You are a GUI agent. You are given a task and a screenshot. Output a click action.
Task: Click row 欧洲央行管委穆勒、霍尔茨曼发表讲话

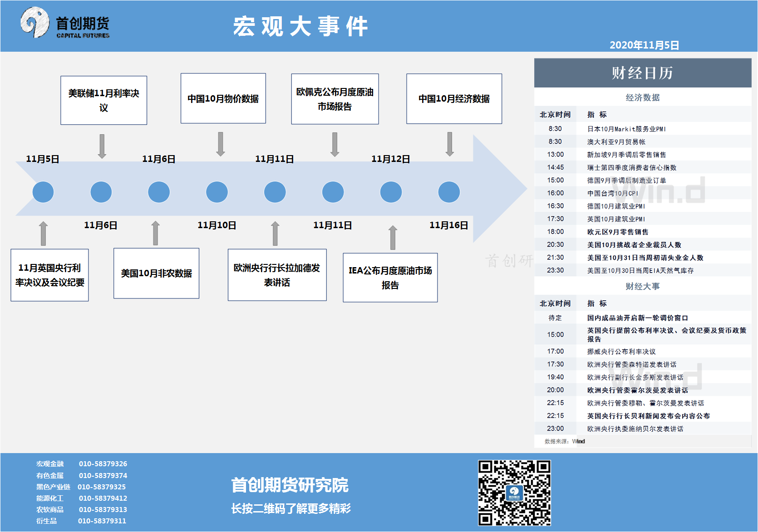643,403
